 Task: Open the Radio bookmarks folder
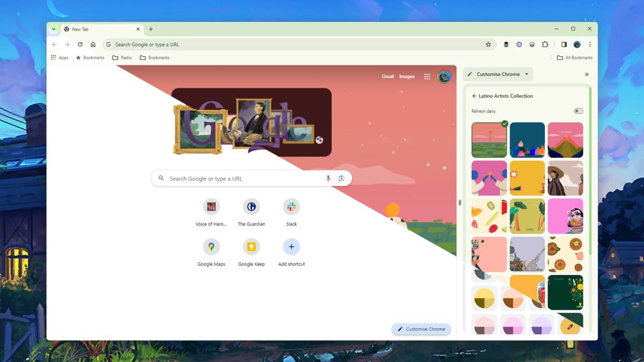(122, 57)
